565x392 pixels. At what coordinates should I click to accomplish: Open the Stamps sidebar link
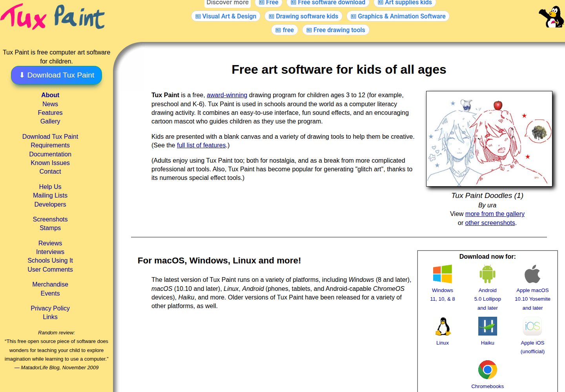click(x=50, y=228)
